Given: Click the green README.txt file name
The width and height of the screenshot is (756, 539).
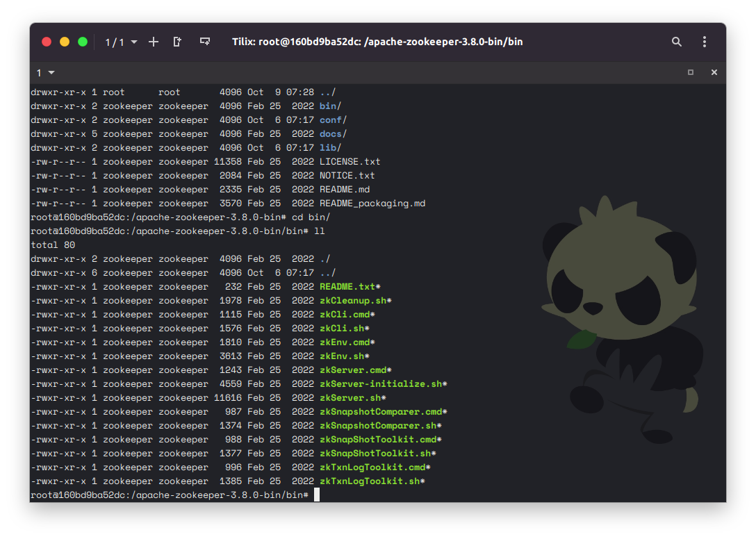Looking at the screenshot, I should (347, 287).
